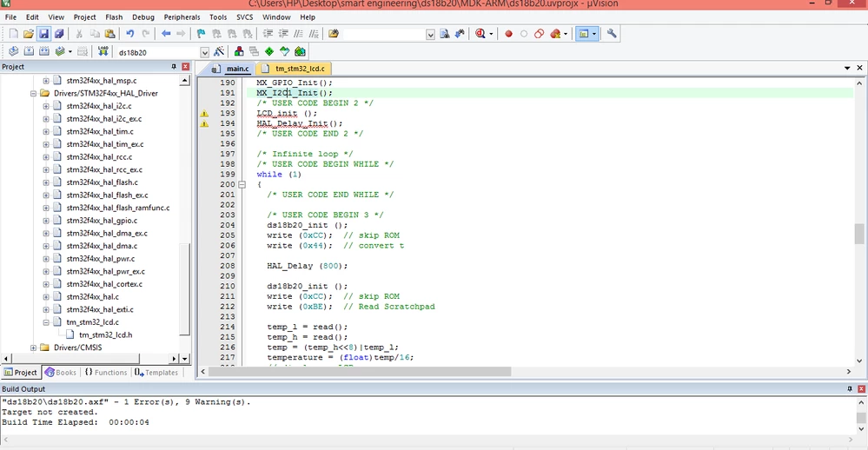Click the editor horizontal scrollbar thumb

[359, 372]
